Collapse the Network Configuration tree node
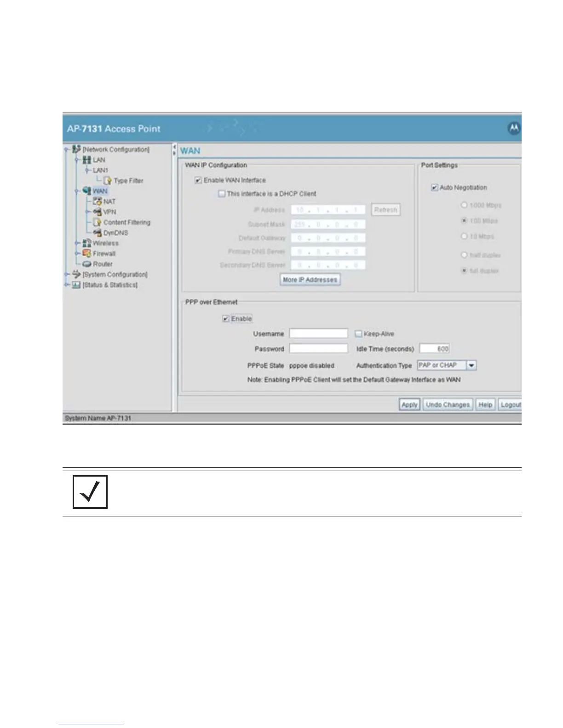 [x=67, y=149]
